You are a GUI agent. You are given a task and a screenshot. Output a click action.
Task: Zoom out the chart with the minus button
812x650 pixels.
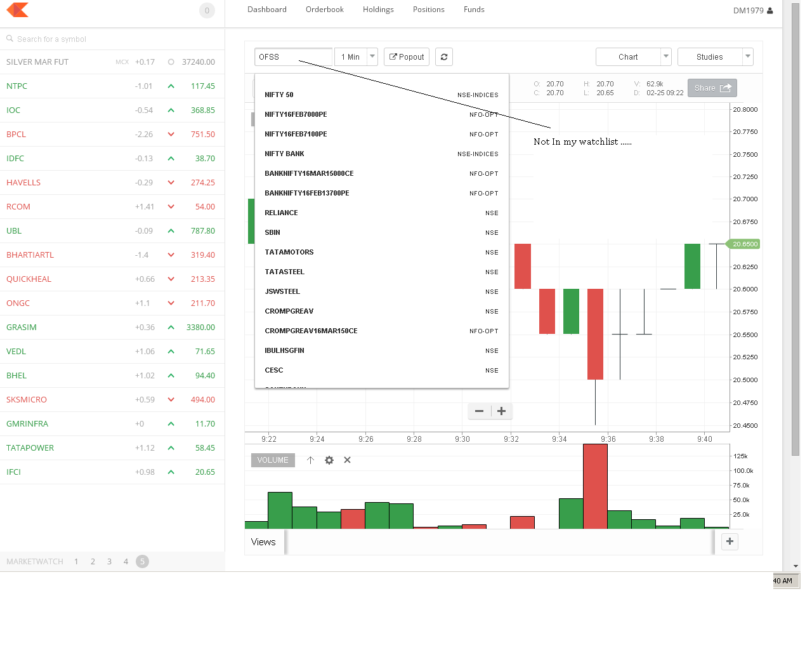point(480,411)
